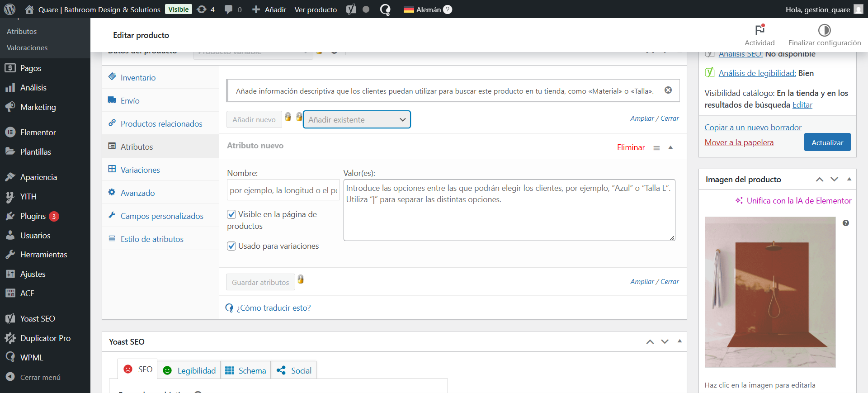Switch to the Yoast Legibilidad tab
Image resolution: width=868 pixels, height=393 pixels.
coord(189,370)
